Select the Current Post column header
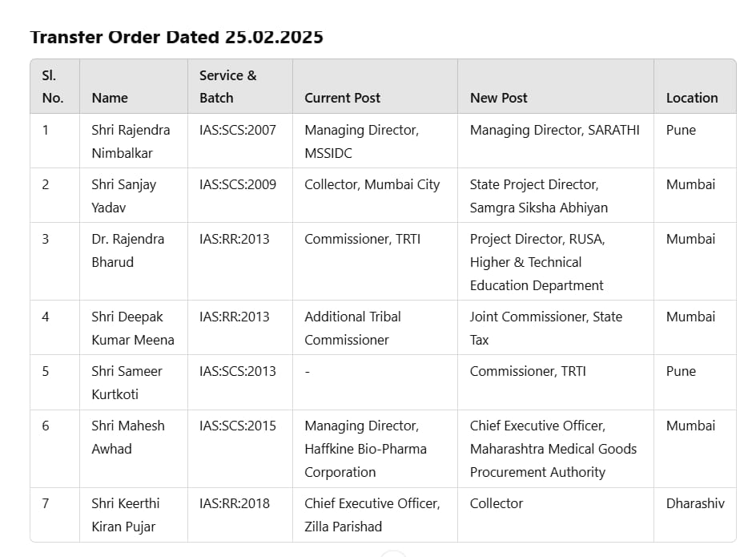 pyautogui.click(x=342, y=98)
